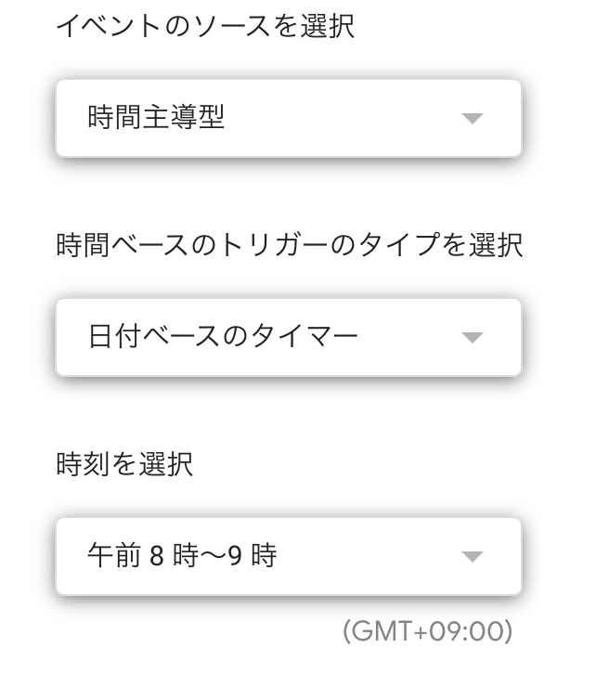Image resolution: width=609 pixels, height=700 pixels.
Task: Click the 午前 8 時〜9 時 selected value text
Action: [x=182, y=556]
